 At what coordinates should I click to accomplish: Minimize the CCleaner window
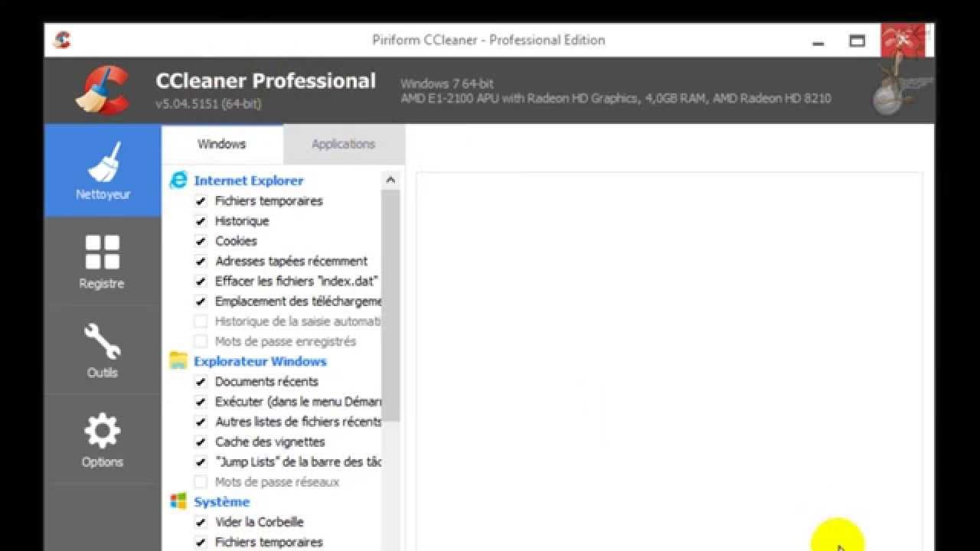pos(818,41)
